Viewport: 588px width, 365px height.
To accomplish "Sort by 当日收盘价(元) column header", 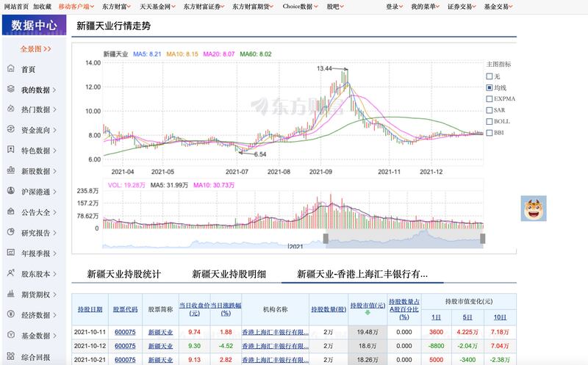I will pos(194,309).
